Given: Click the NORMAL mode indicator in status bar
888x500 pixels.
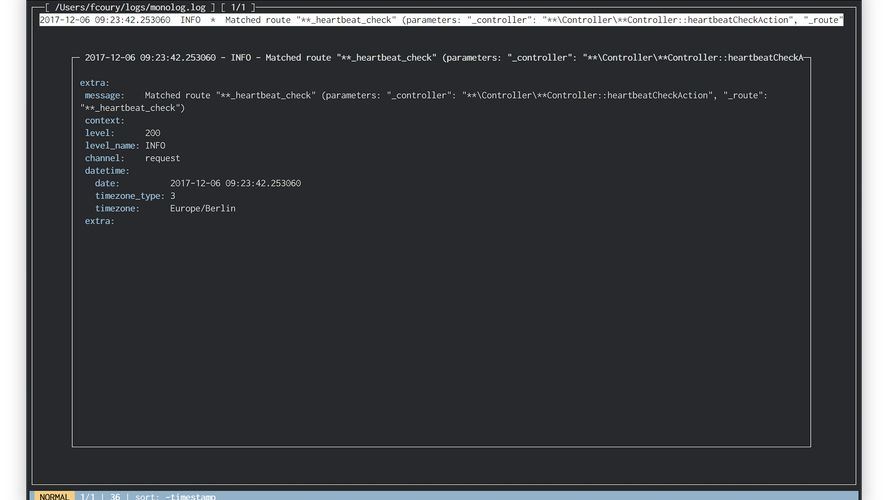Looking at the screenshot, I should [53, 496].
